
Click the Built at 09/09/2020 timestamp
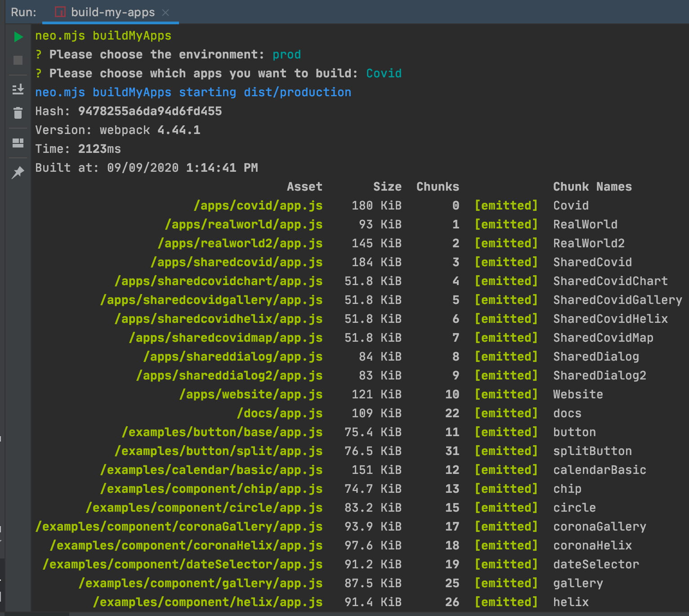tap(147, 168)
